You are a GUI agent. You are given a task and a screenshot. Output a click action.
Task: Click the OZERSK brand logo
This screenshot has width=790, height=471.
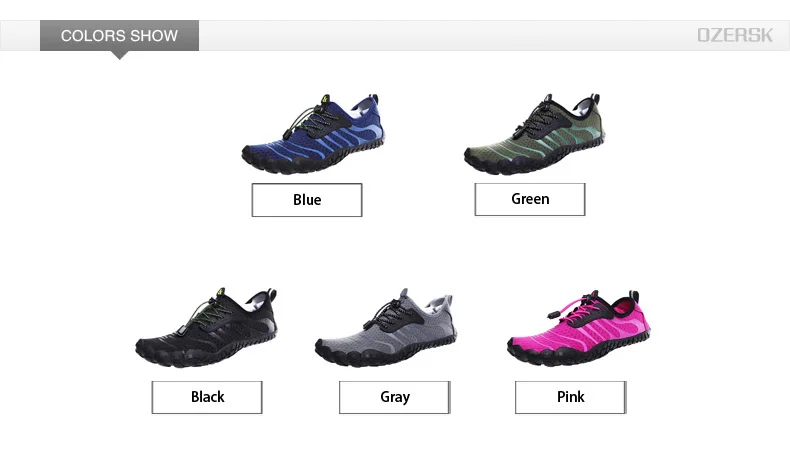735,35
